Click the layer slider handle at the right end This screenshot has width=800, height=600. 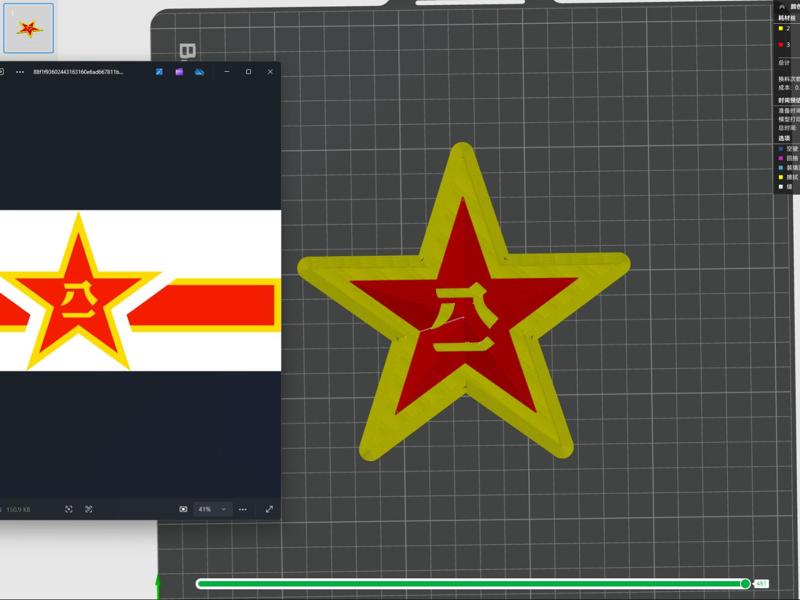745,583
